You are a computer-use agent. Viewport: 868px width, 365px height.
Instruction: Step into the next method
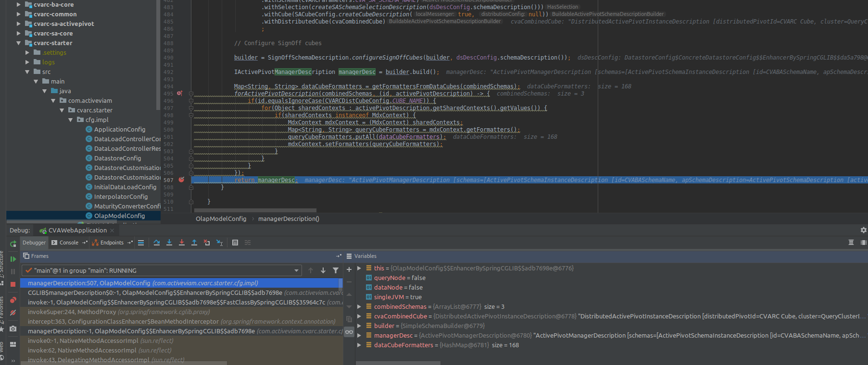(169, 243)
